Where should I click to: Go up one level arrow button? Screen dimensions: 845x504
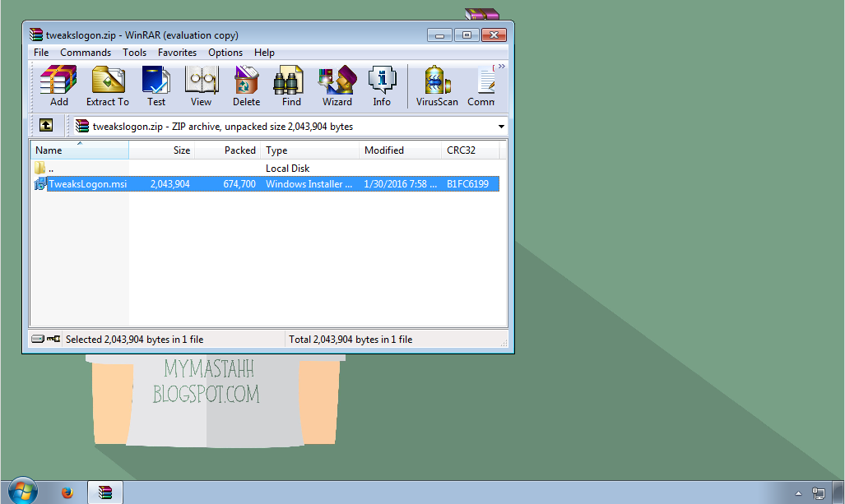(46, 126)
